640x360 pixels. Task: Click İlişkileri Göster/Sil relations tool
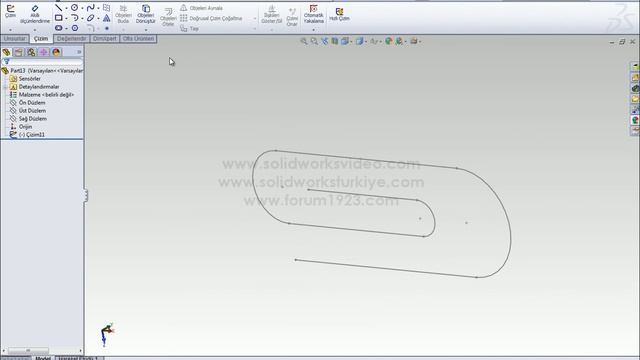tap(271, 15)
